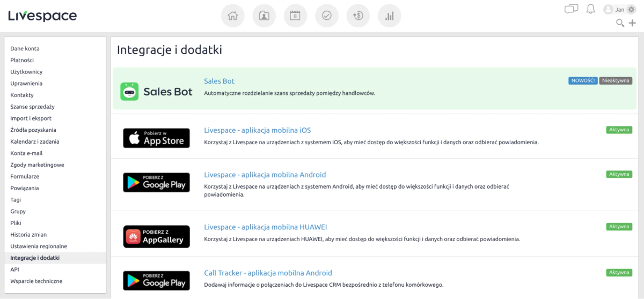
Task: Click the Nieaktywna status badge on Sales Bot
Action: (x=616, y=81)
